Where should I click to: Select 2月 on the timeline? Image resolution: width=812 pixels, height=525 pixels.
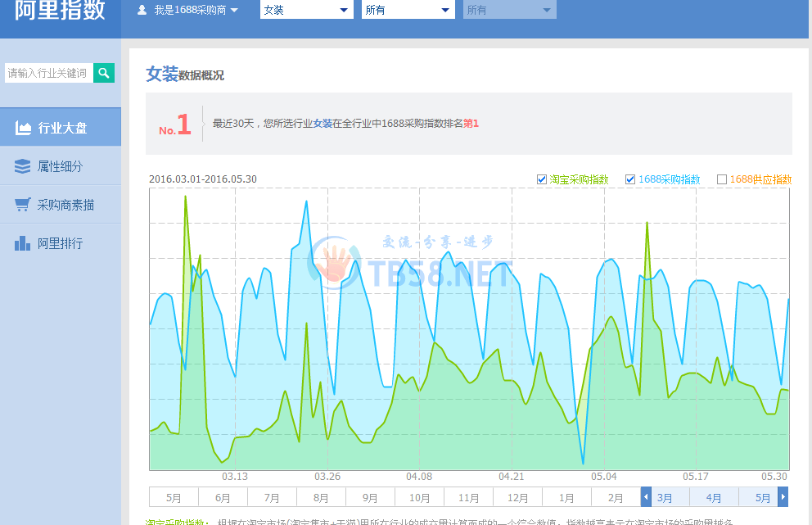(616, 497)
